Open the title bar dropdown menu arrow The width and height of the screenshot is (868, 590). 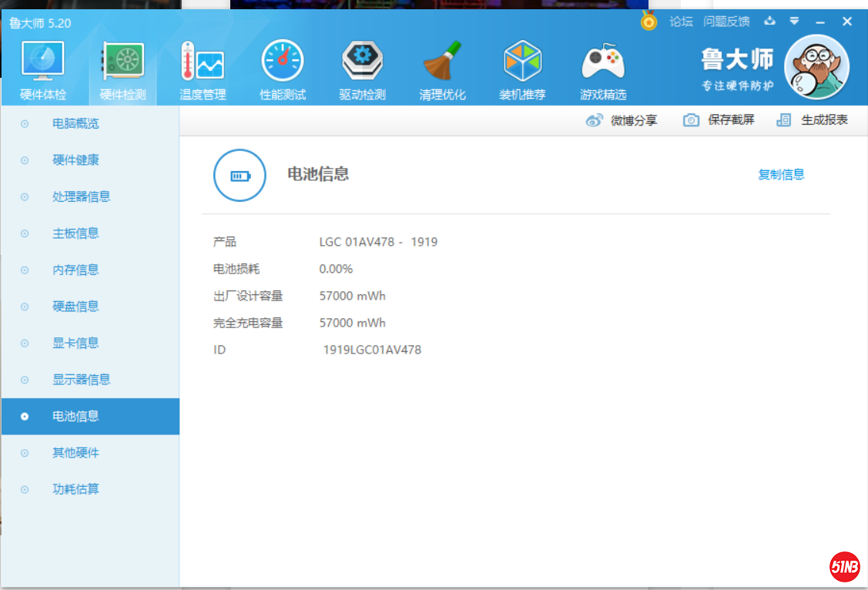794,21
